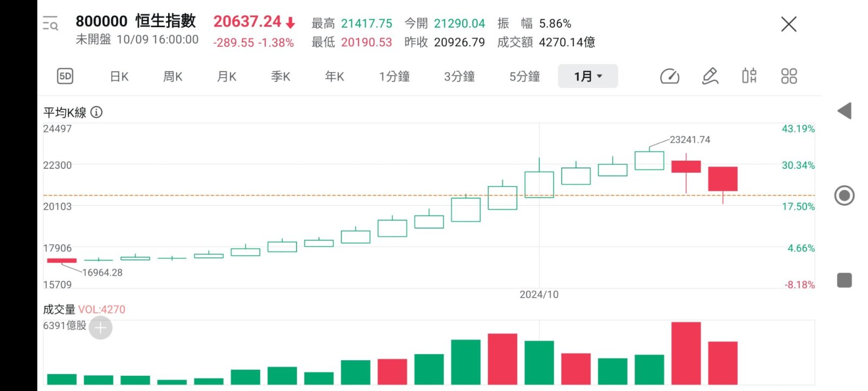Tap the index name 恒生指數
The image size is (868, 391).
pos(165,21)
